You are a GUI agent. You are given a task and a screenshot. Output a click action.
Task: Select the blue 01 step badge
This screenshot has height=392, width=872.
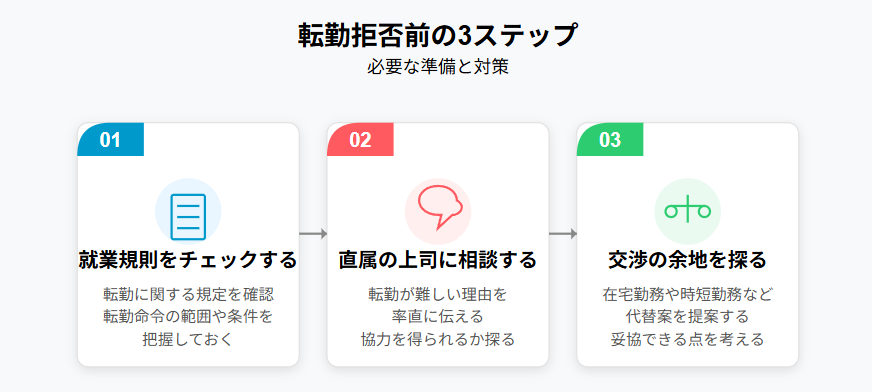(x=111, y=140)
